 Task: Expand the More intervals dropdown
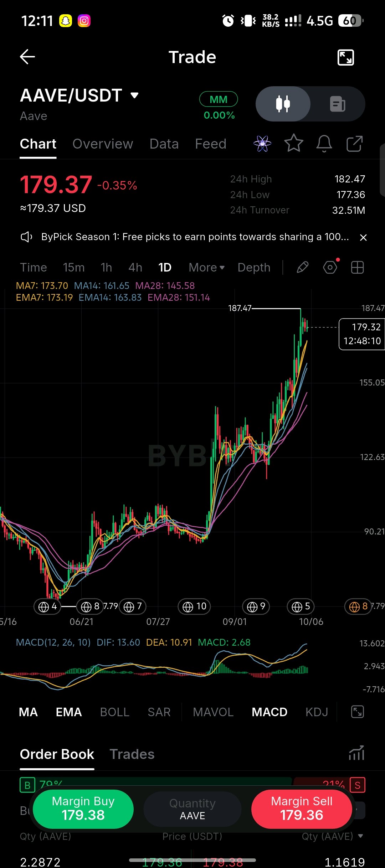coord(207,268)
